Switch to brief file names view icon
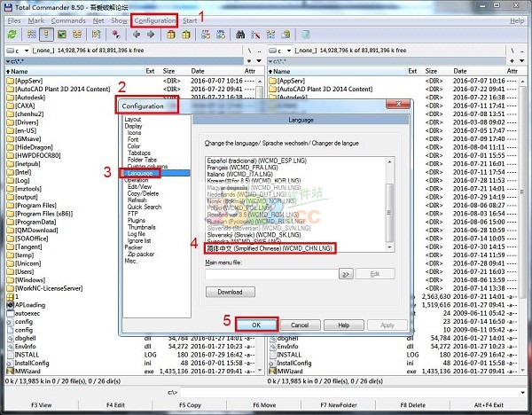532x415 pixels. [32, 35]
